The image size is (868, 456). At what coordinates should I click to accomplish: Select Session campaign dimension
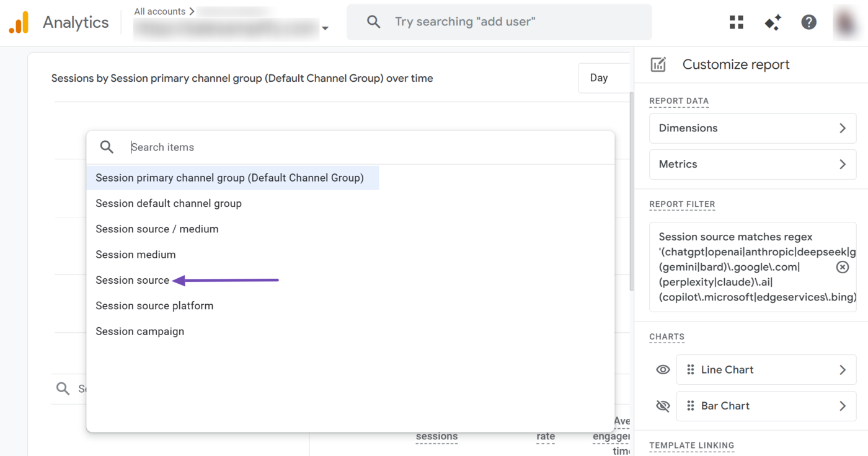139,331
